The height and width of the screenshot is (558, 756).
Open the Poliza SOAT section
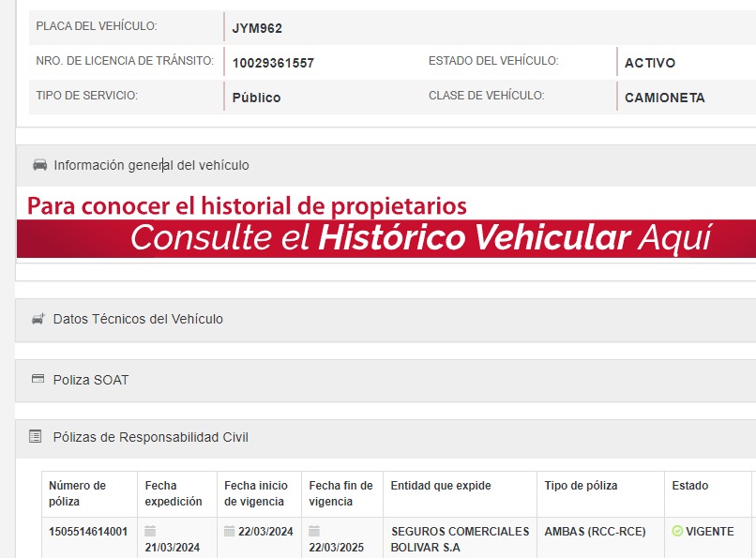(91, 380)
